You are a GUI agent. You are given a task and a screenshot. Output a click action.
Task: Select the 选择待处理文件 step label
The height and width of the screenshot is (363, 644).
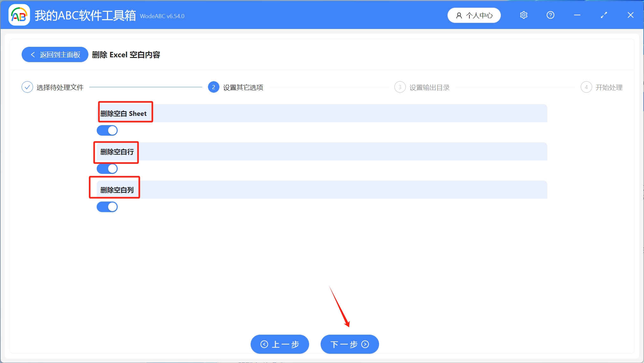[x=60, y=88]
